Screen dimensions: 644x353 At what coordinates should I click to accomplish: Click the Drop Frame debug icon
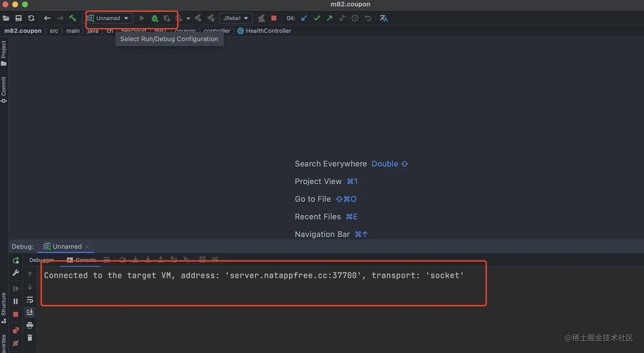(x=173, y=260)
